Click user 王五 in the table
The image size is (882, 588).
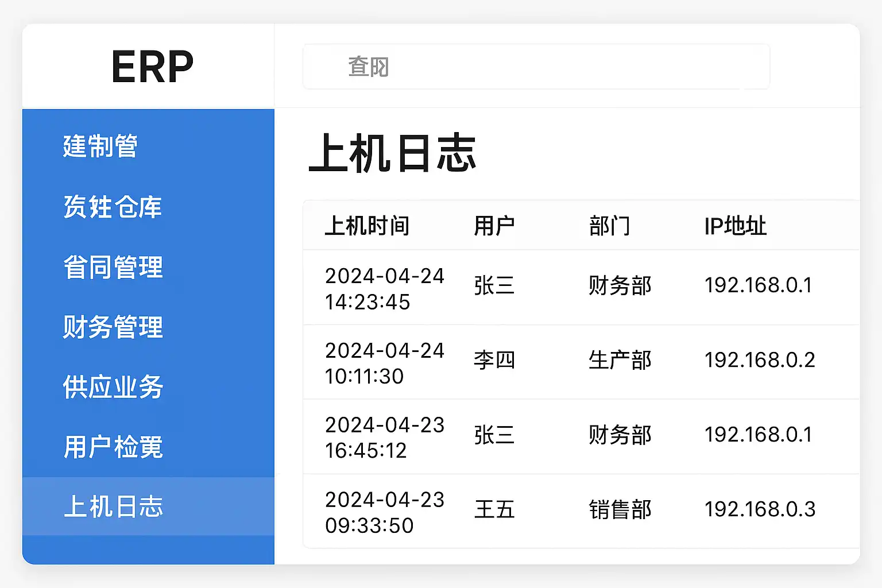[x=494, y=509]
